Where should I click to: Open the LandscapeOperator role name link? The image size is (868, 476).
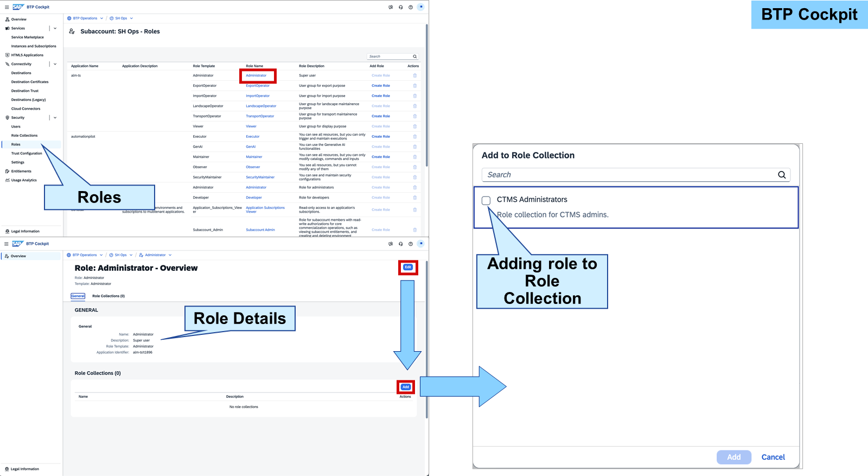point(261,106)
